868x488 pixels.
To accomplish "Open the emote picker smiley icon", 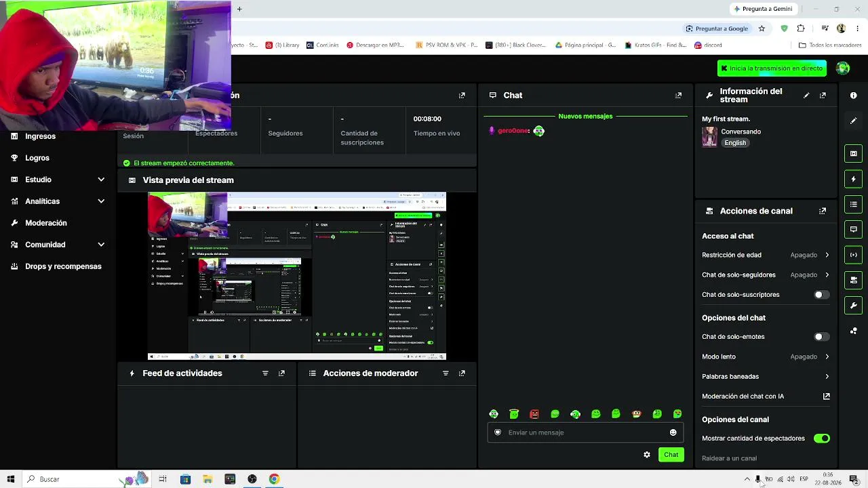I will tap(673, 432).
